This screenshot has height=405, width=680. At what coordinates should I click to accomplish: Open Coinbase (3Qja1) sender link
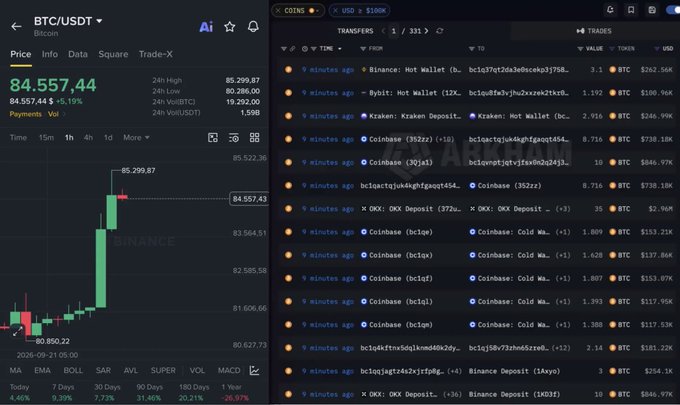pos(401,162)
